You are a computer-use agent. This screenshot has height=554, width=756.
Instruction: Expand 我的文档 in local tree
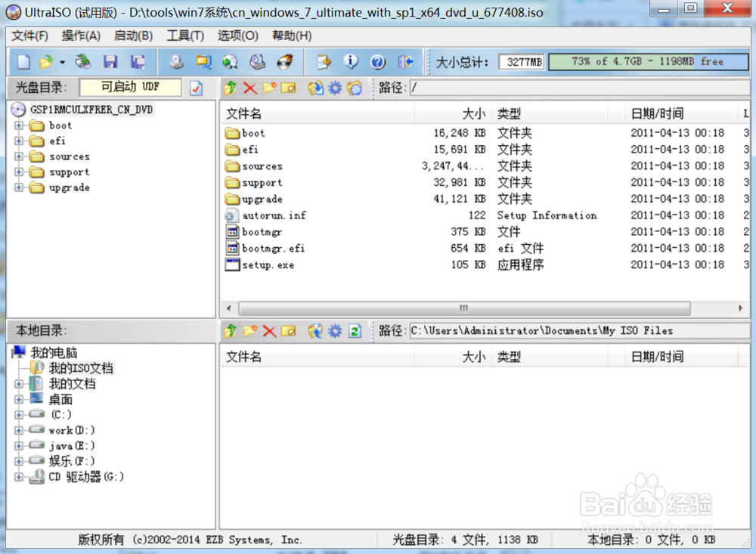(19, 384)
